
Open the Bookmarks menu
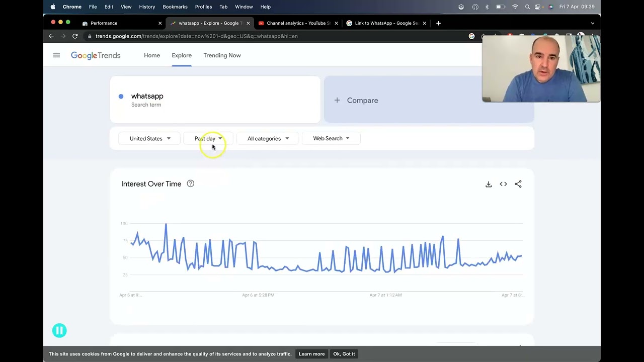click(x=175, y=7)
